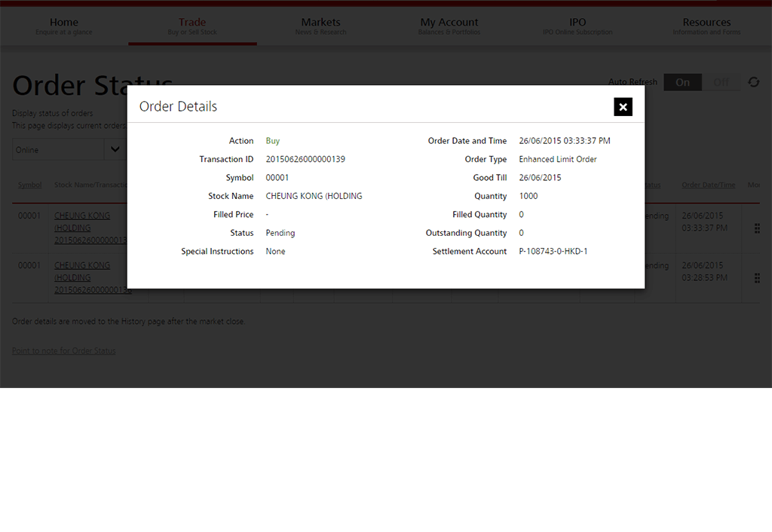
Task: Switch Auto Refresh to Off
Action: [x=721, y=82]
